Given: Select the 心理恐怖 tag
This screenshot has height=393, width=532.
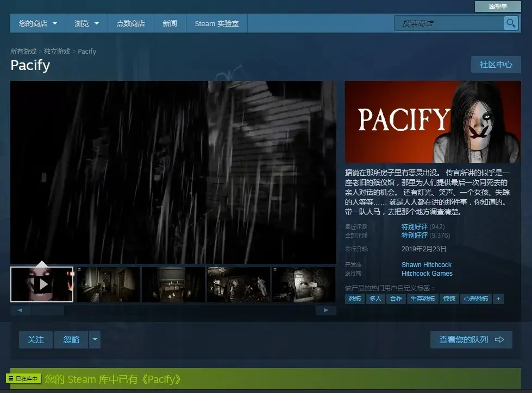Looking at the screenshot, I should click(x=475, y=299).
